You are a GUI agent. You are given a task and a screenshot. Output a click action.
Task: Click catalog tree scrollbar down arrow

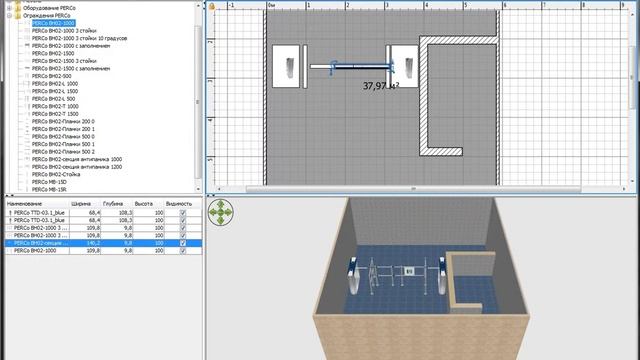[198, 189]
